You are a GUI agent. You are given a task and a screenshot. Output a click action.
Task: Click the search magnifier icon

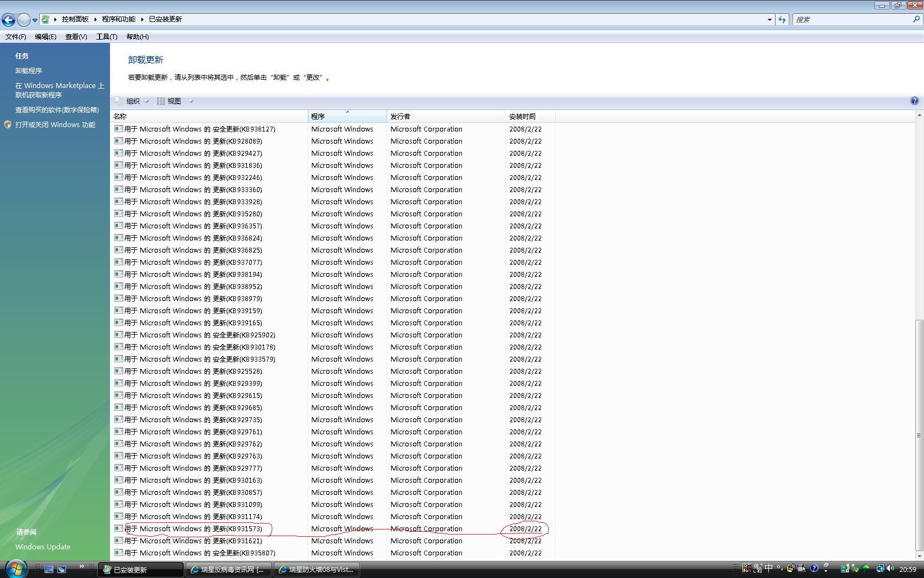click(916, 19)
